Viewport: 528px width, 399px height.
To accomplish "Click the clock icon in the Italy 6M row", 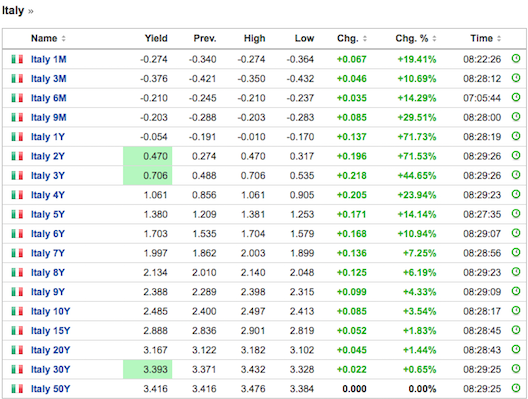I will pyautogui.click(x=516, y=97).
